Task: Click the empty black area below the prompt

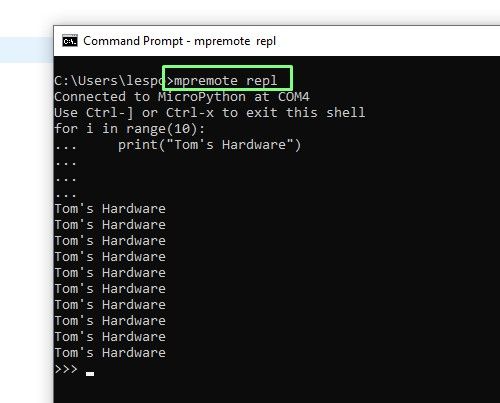Action: [x=277, y=390]
